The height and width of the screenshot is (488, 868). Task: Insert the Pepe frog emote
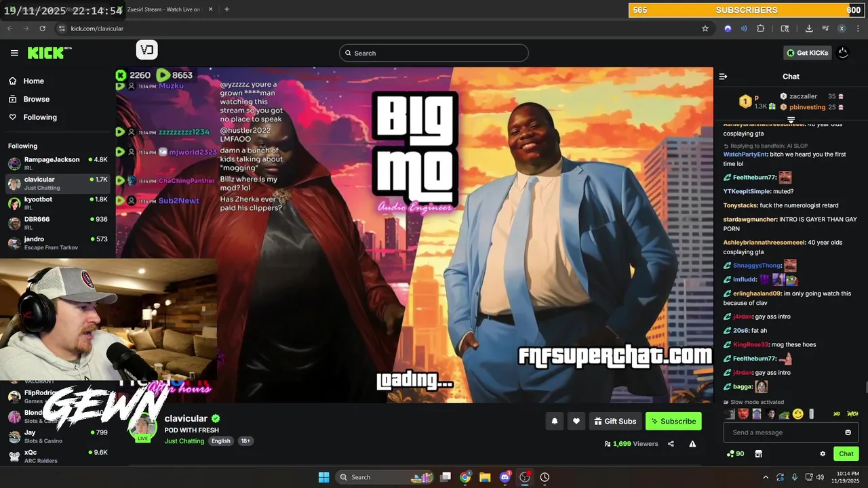click(784, 414)
